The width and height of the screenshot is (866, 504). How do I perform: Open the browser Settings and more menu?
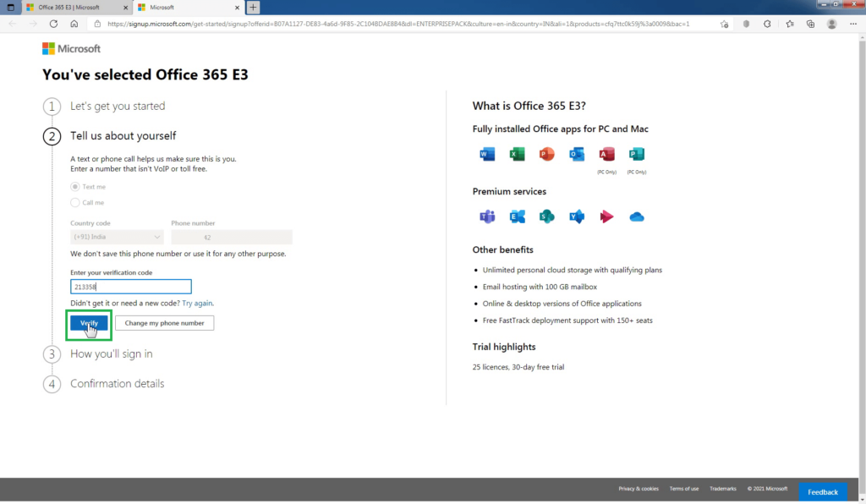tap(852, 24)
